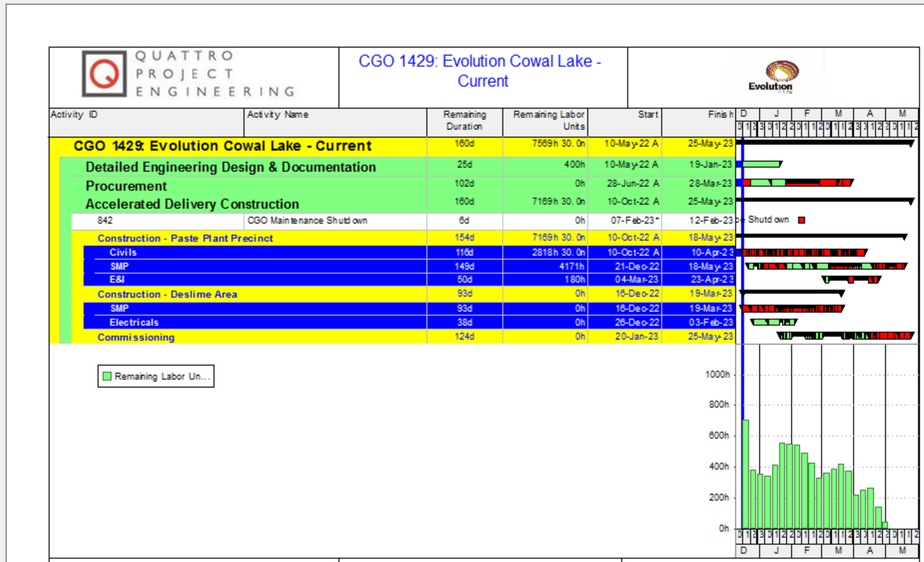Click the '124d' duration for Commissioning
Viewport: 924px width, 562px height.
464,337
